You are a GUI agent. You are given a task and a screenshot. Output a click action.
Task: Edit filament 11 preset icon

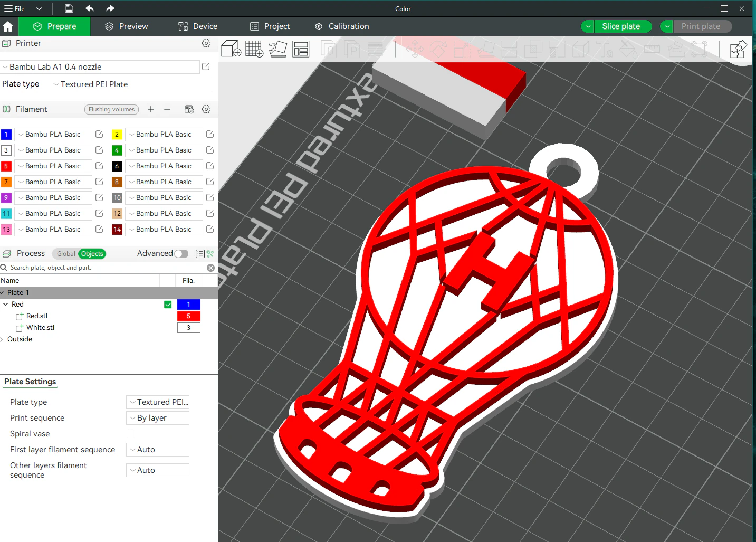99,213
